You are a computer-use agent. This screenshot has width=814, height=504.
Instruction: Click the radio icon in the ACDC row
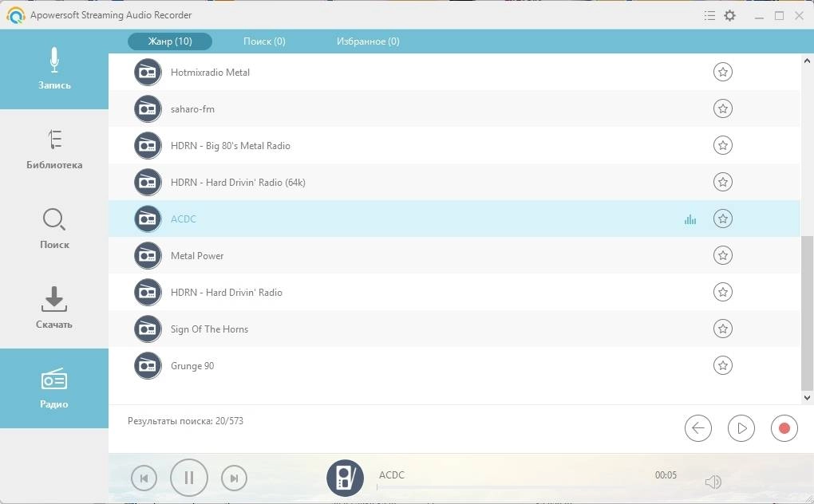(148, 219)
